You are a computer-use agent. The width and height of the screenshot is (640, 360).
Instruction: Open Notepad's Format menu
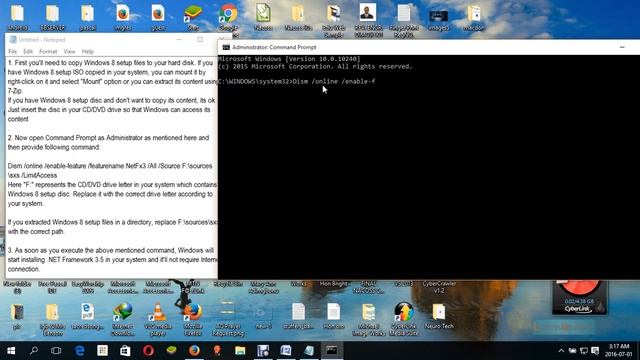(x=48, y=51)
